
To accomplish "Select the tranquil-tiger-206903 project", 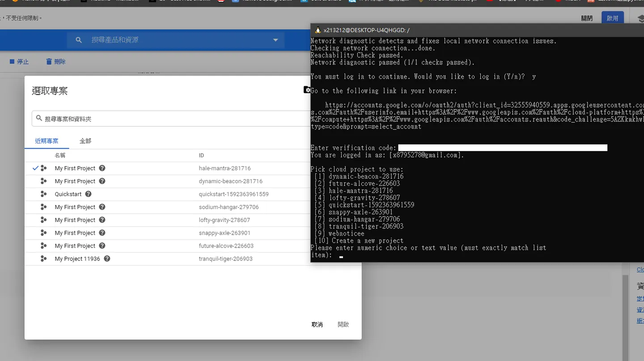I will [168, 259].
